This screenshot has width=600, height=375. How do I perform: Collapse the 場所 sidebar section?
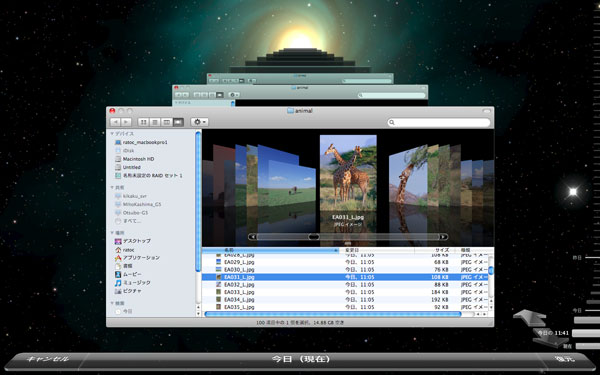pyautogui.click(x=112, y=233)
